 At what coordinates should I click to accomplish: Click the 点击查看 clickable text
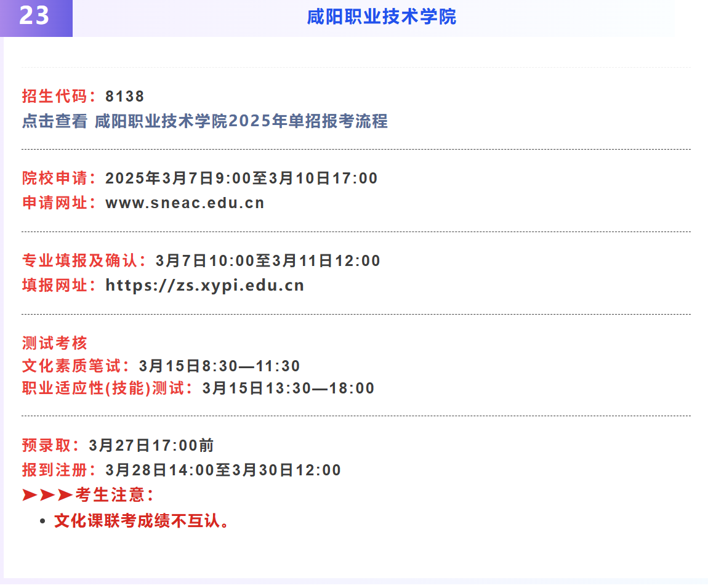coord(54,123)
